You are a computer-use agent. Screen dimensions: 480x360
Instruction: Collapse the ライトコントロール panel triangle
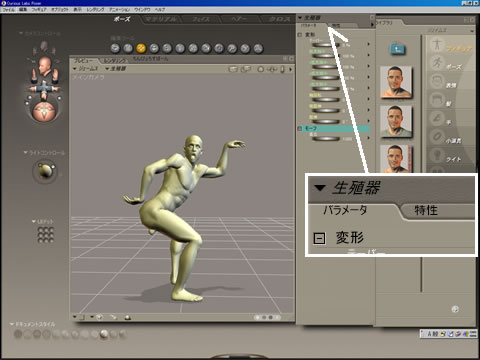click(x=25, y=152)
